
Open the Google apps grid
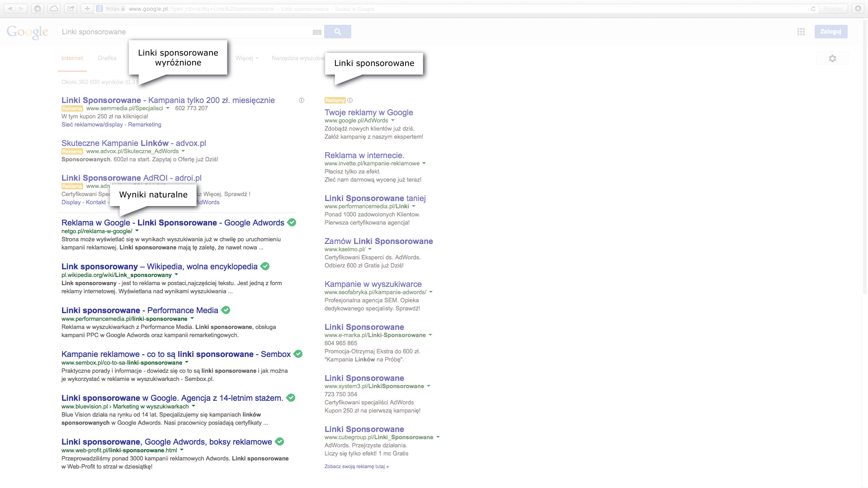[801, 32]
